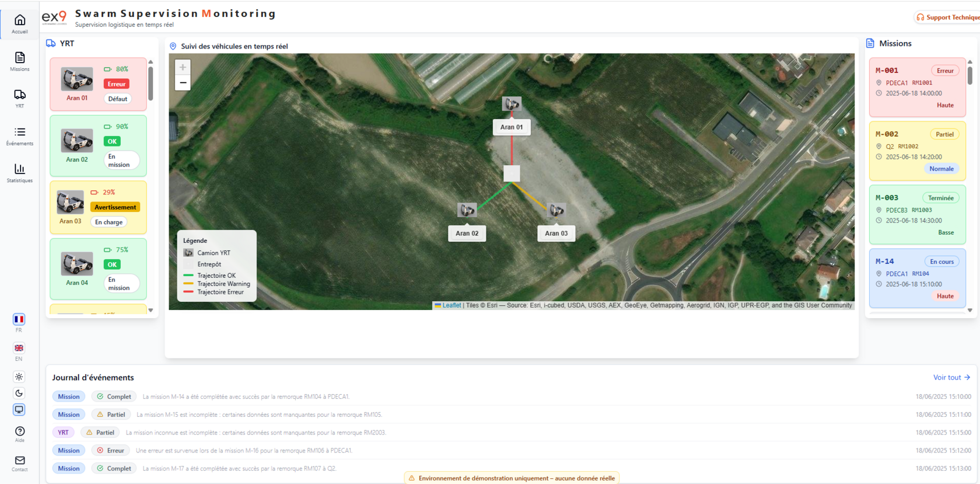Click the Voir tout link
This screenshot has width=980, height=484.
951,378
